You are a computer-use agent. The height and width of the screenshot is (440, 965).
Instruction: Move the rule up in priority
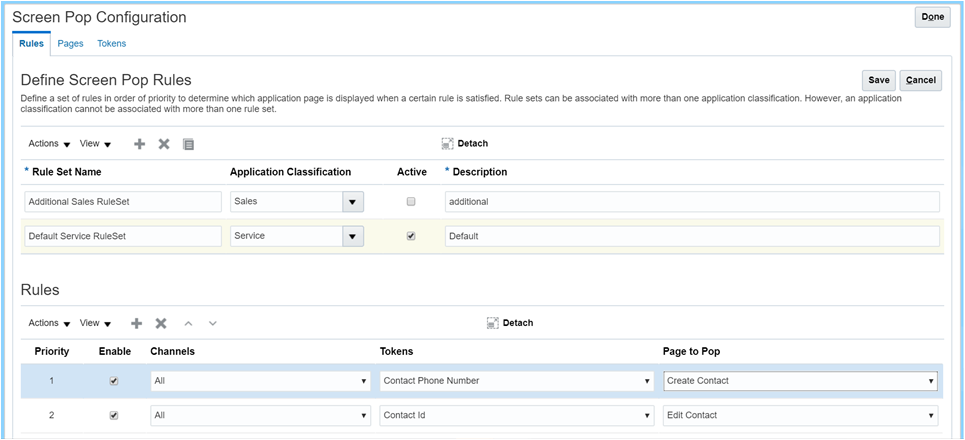click(x=188, y=323)
